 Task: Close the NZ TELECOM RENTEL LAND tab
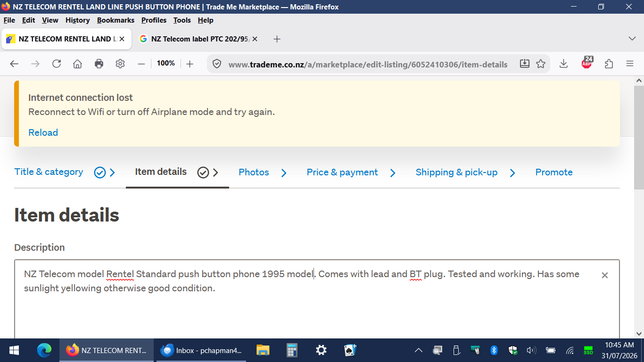click(122, 39)
